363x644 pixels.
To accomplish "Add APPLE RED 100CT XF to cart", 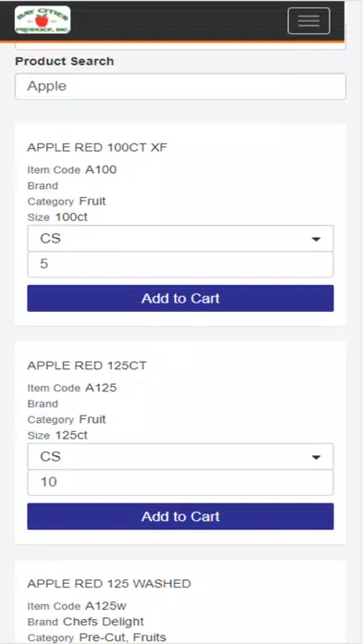I will point(181,298).
